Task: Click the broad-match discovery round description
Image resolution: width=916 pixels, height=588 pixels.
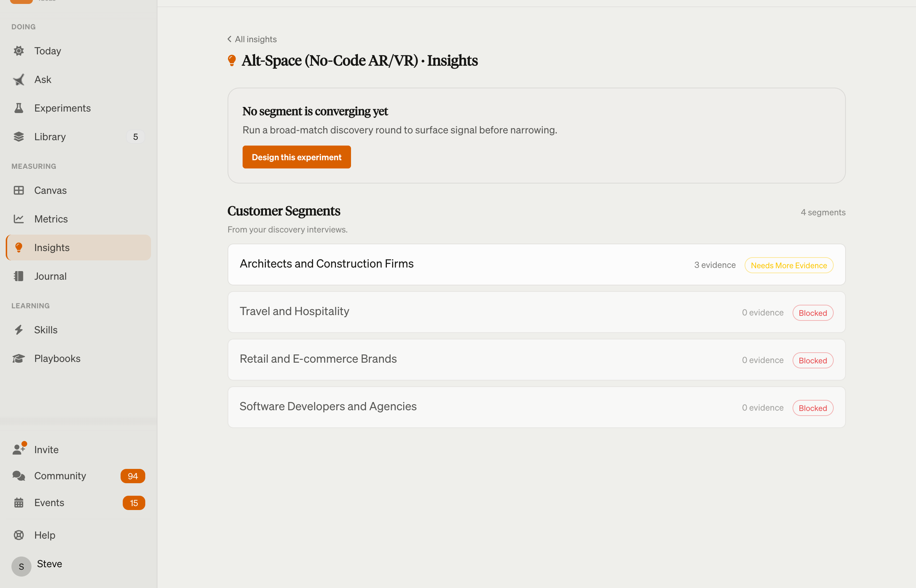Action: [x=400, y=130]
